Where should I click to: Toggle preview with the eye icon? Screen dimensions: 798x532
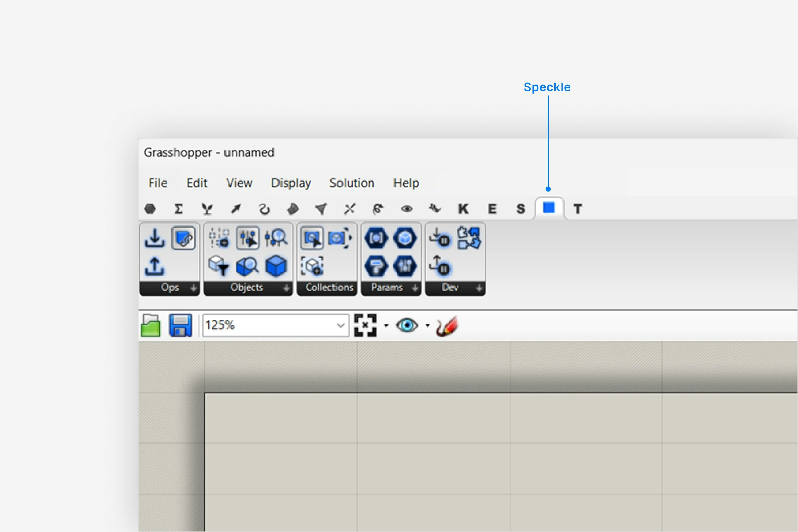tap(407, 325)
